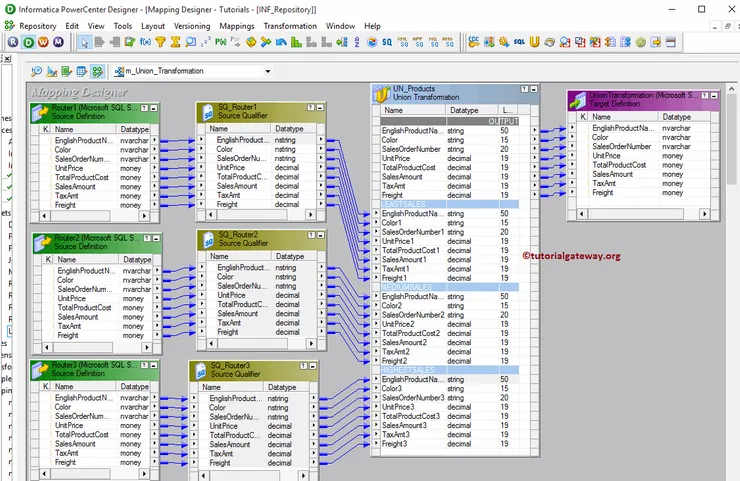Click the help '?' button on SQ_Router1

tap(311, 107)
